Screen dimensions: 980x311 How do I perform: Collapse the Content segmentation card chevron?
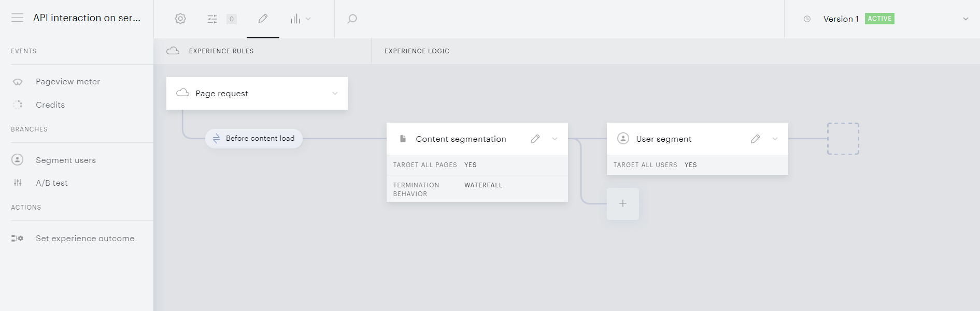tap(555, 139)
